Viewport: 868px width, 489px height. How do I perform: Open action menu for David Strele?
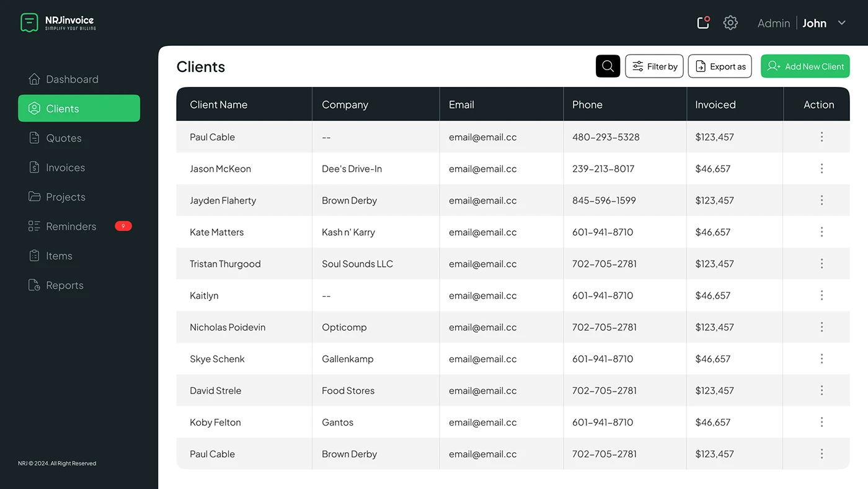click(x=821, y=390)
